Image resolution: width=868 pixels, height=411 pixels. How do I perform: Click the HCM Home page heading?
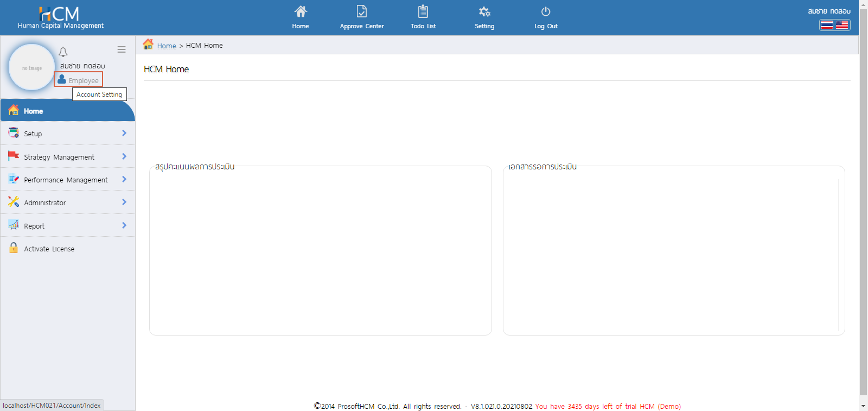click(x=166, y=69)
